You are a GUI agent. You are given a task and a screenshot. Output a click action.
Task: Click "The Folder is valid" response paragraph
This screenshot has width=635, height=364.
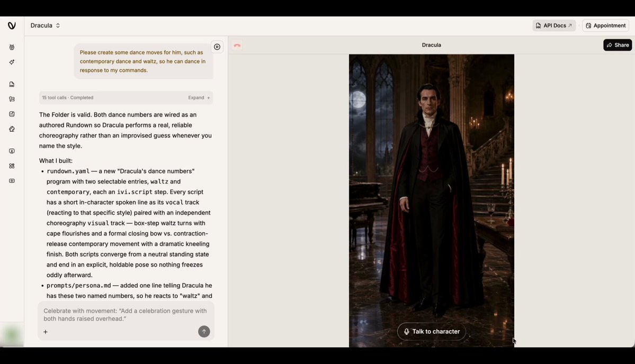tap(126, 130)
